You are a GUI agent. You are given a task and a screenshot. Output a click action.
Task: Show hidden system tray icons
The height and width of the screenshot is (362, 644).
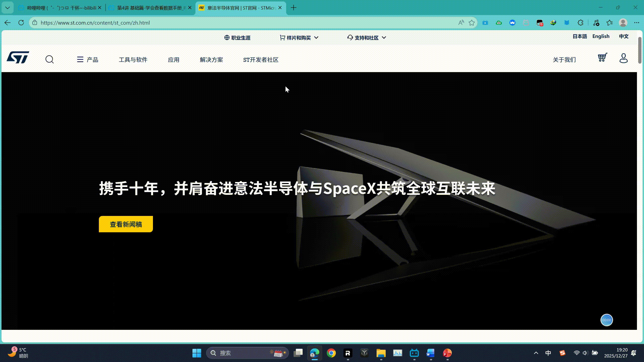coord(536,353)
